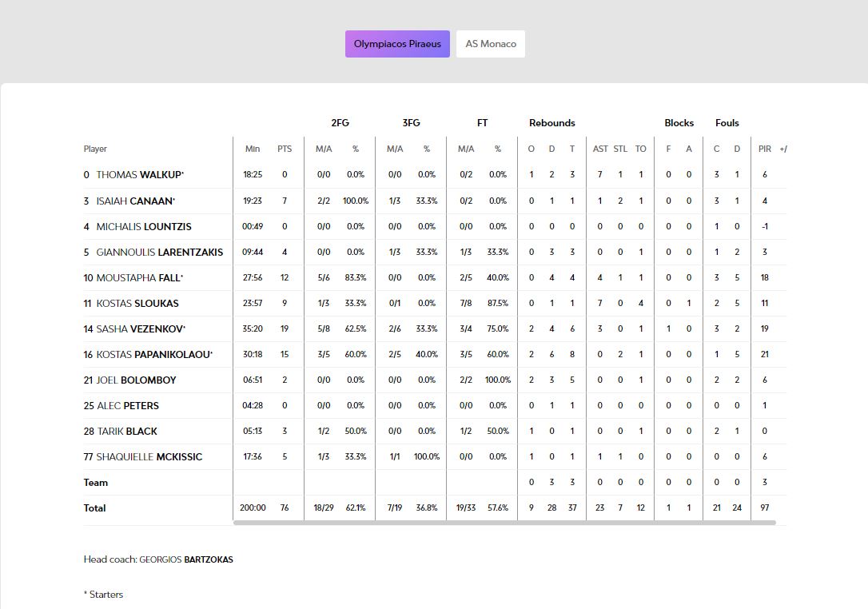Click the PTS column header
This screenshot has width=868, height=609.
pos(285,149)
